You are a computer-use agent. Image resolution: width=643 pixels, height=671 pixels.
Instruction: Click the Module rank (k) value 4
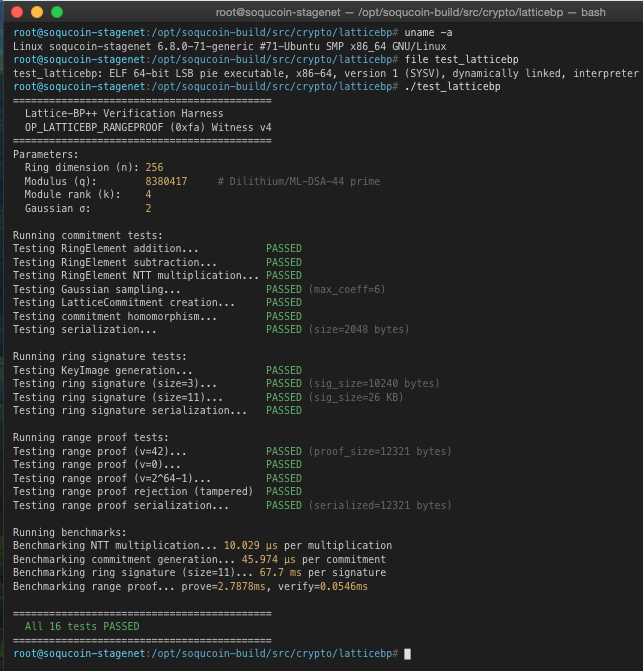[x=148, y=194]
